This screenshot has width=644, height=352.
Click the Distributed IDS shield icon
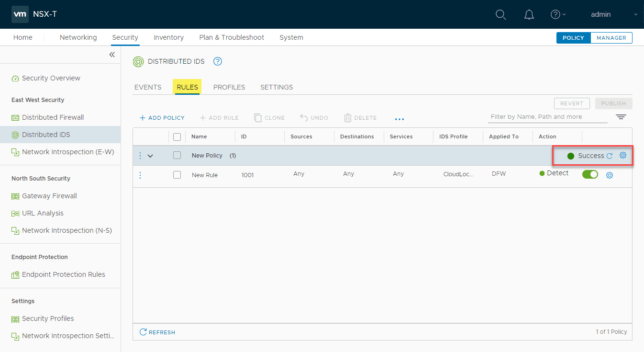pos(138,61)
